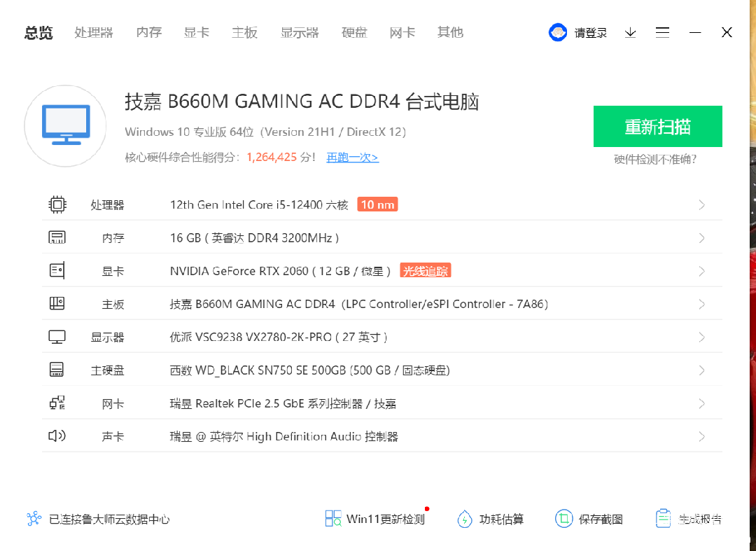This screenshot has height=551, width=756.
Task: Click the 10 nm badge
Action: pyautogui.click(x=377, y=204)
